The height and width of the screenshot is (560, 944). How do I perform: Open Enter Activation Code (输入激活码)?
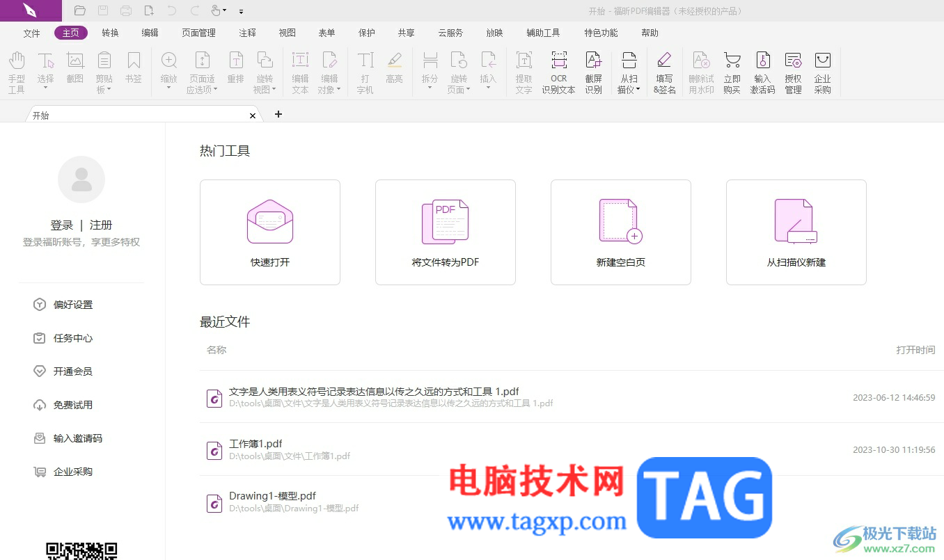coord(762,72)
